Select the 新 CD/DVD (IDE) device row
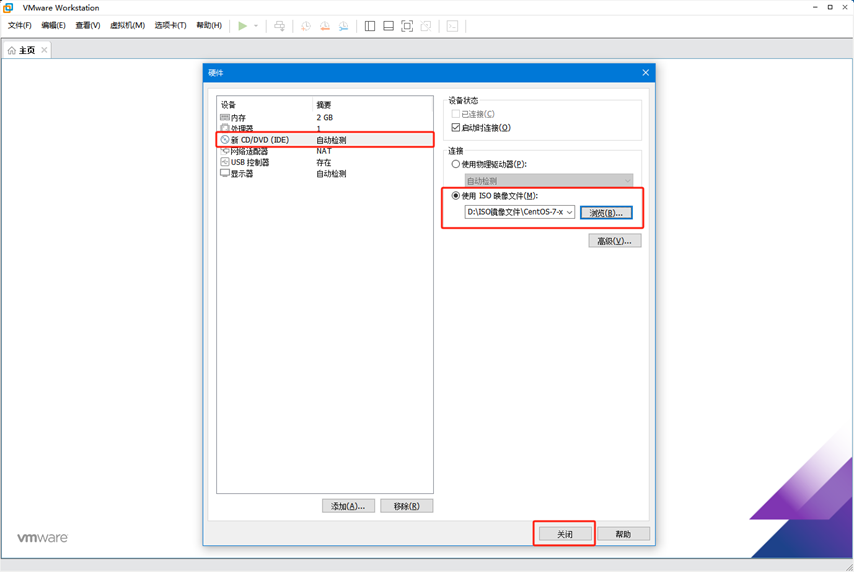 (325, 140)
